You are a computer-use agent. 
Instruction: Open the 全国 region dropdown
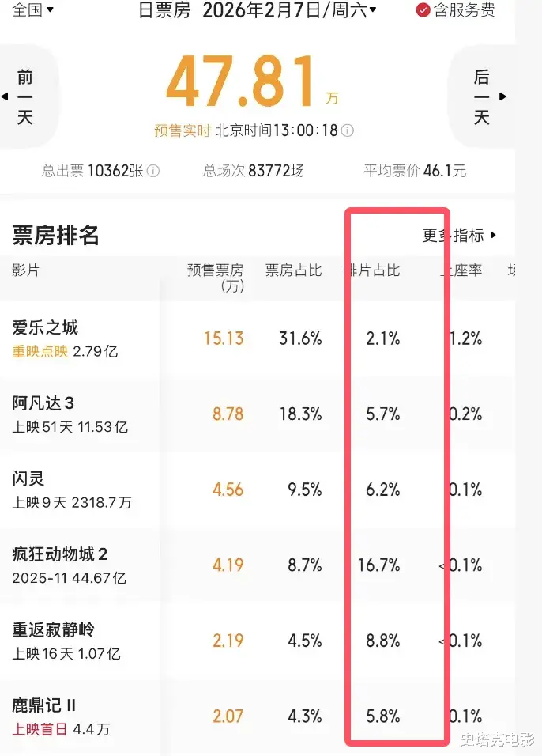pyautogui.click(x=33, y=10)
